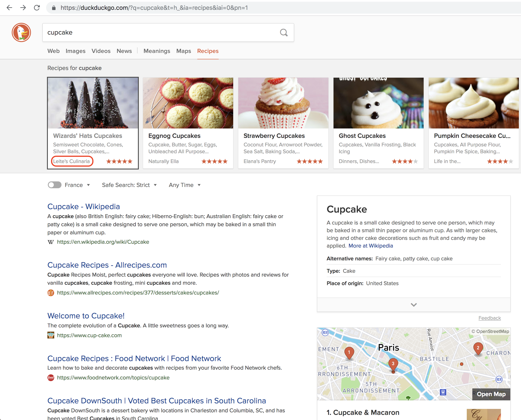The image size is (521, 420).
Task: Open Cupcake Recipes - Allrecipes.com result
Action: coord(107,265)
